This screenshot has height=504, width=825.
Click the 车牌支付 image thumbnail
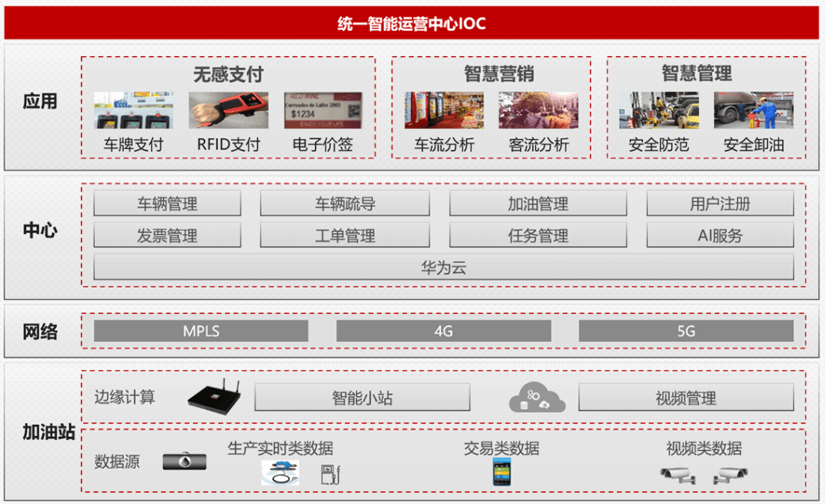(x=133, y=108)
